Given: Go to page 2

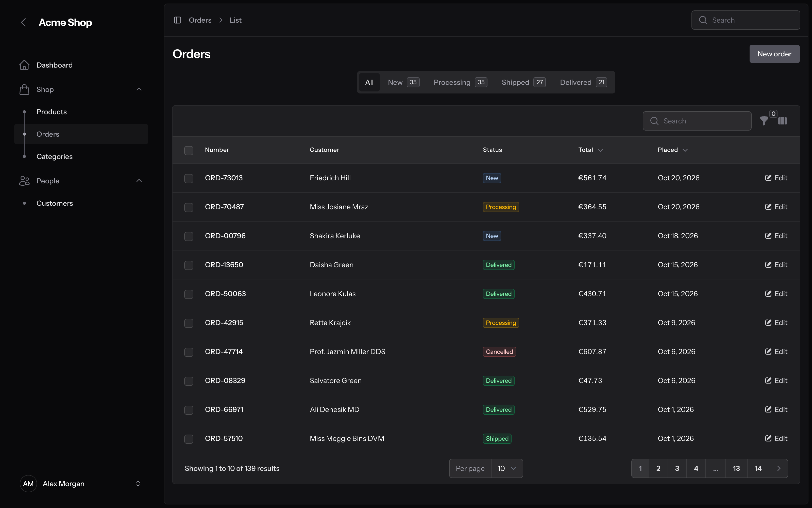Looking at the screenshot, I should pos(658,468).
